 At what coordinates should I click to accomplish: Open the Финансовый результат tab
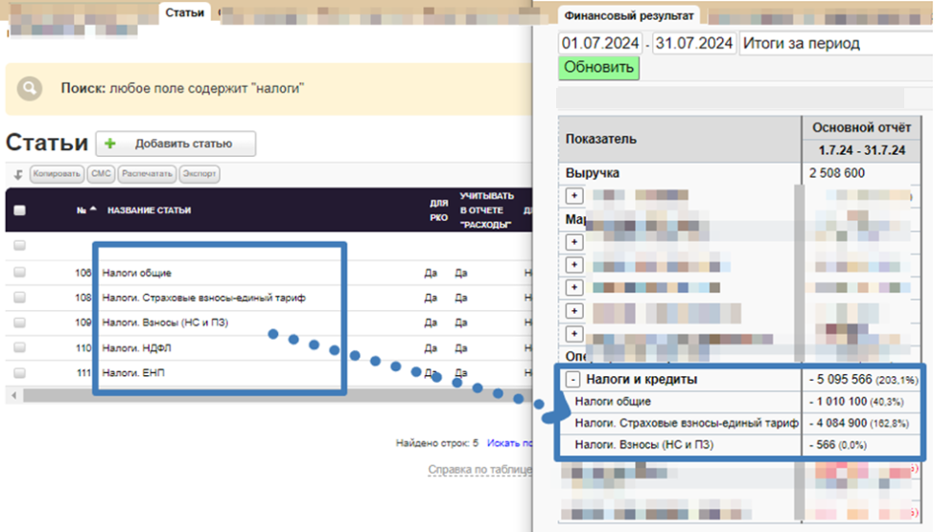tap(628, 15)
